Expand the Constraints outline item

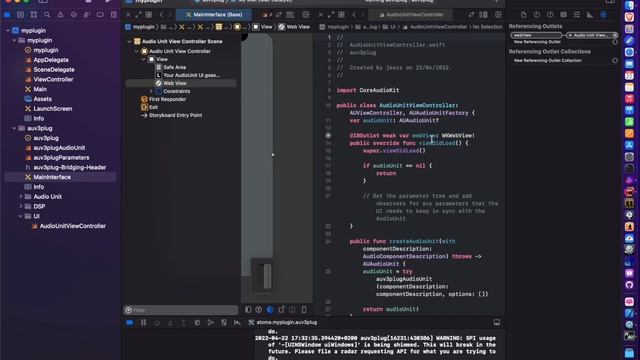151,91
